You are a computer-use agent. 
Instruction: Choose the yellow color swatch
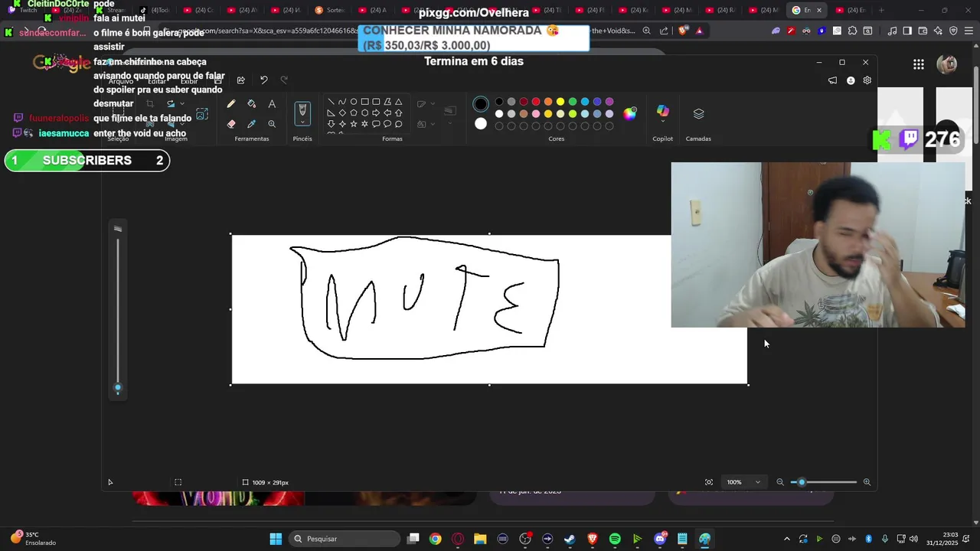click(560, 102)
